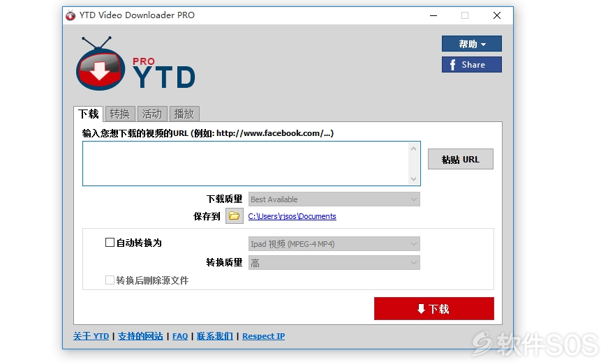The image size is (608, 364).
Task: Switch to the 下载 tab
Action: 89,114
